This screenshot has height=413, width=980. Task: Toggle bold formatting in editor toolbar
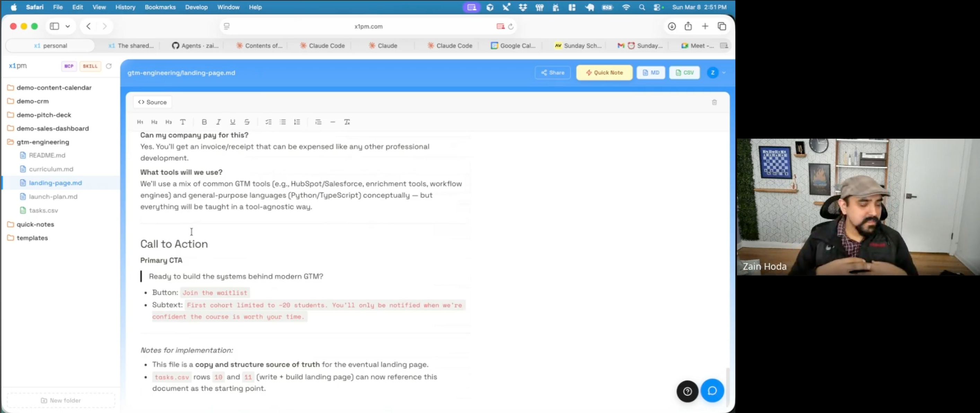coord(204,122)
